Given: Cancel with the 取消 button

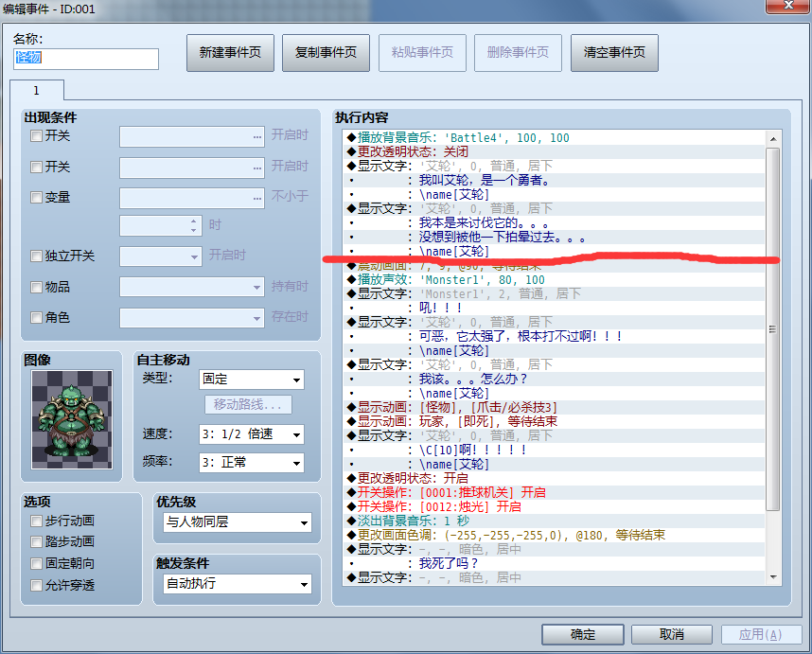Looking at the screenshot, I should tap(672, 634).
